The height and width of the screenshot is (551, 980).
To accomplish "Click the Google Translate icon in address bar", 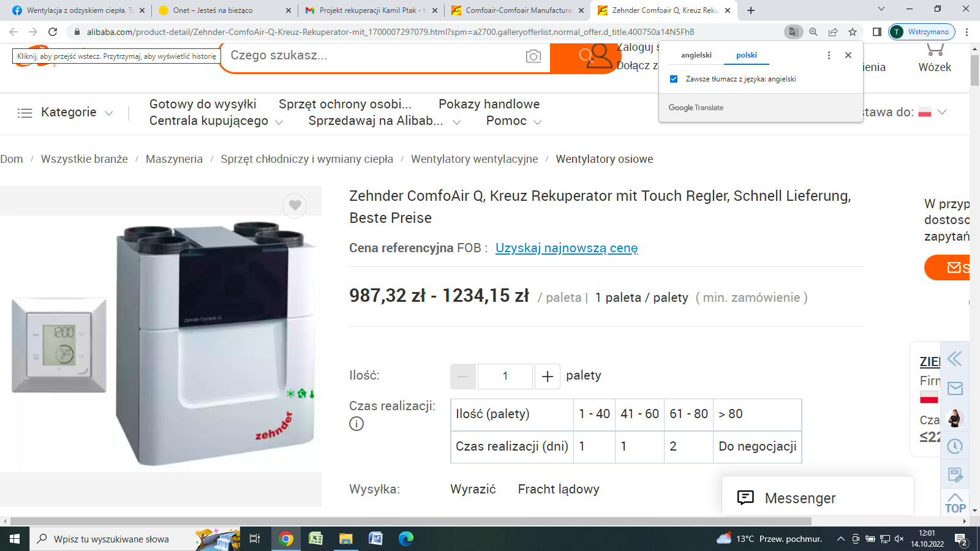I will (x=793, y=32).
